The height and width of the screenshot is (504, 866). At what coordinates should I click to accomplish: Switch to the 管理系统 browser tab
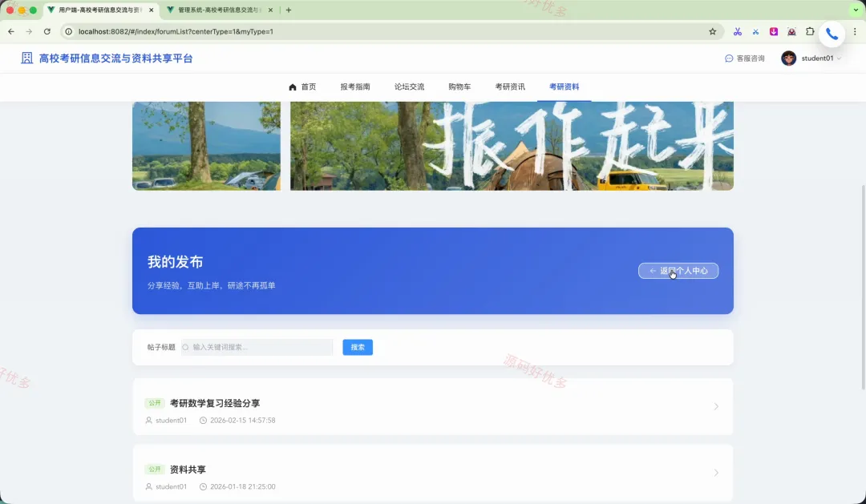click(x=217, y=10)
